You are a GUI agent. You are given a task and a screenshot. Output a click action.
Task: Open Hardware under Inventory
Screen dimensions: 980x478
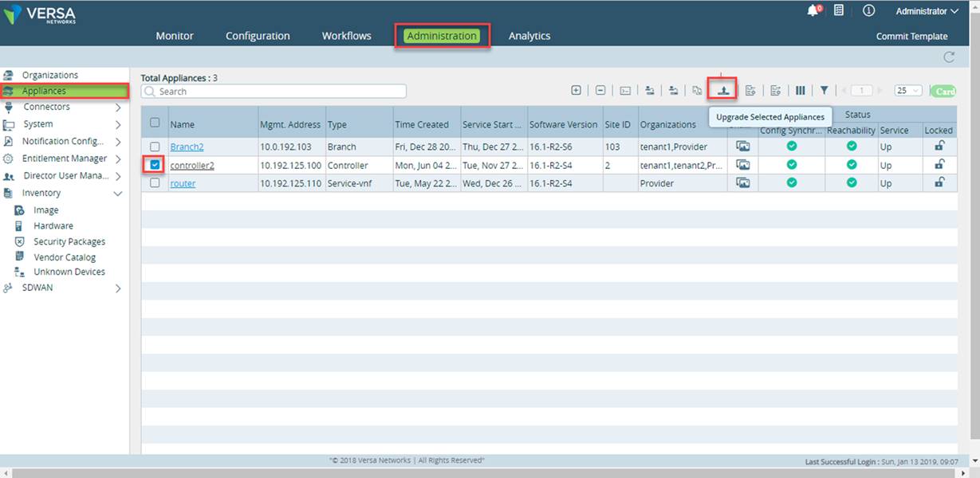tap(53, 225)
